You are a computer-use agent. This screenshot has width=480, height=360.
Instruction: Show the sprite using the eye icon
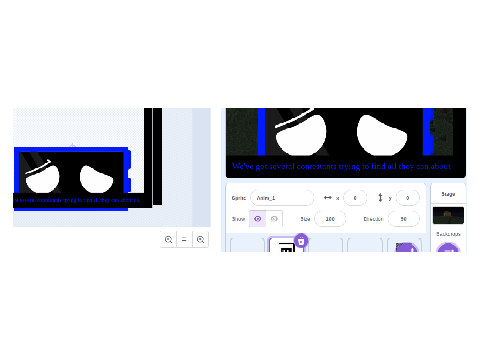point(257,219)
